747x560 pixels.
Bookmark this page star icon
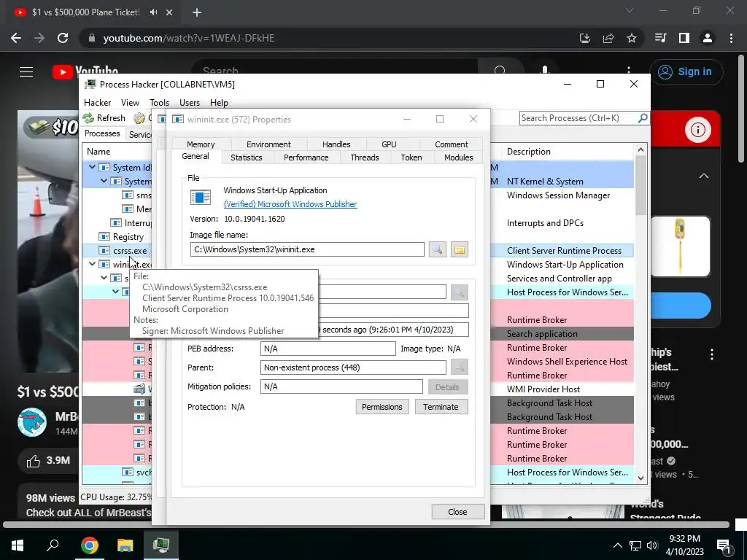[632, 38]
